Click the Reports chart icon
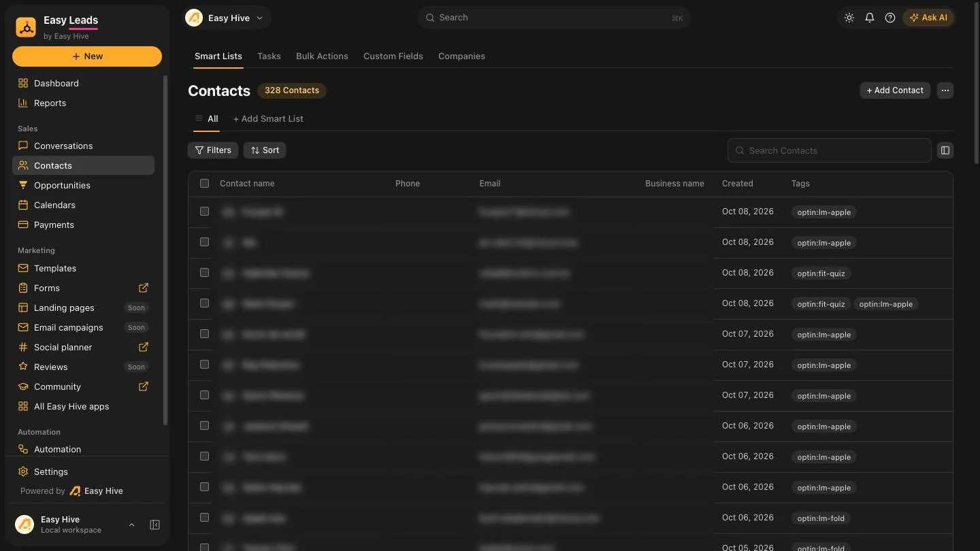Image resolution: width=980 pixels, height=551 pixels. 23,103
